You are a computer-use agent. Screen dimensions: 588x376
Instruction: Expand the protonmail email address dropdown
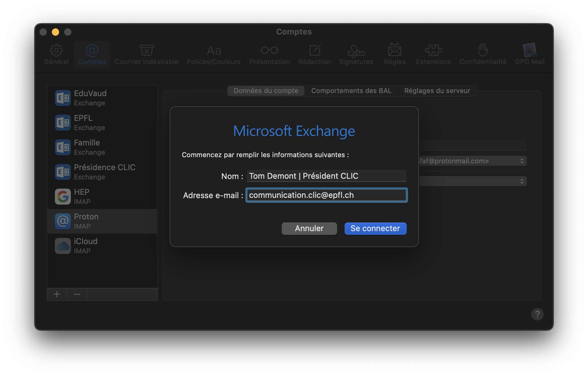click(x=522, y=161)
